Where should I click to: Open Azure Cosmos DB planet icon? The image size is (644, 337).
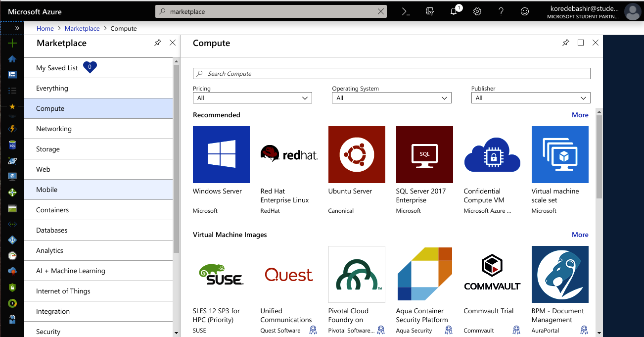12,161
